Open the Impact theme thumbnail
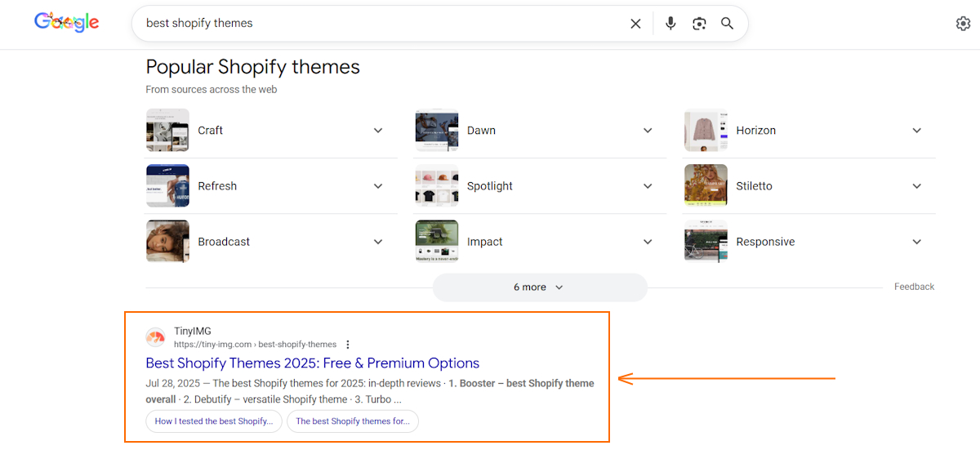The width and height of the screenshot is (980, 450). click(x=437, y=242)
